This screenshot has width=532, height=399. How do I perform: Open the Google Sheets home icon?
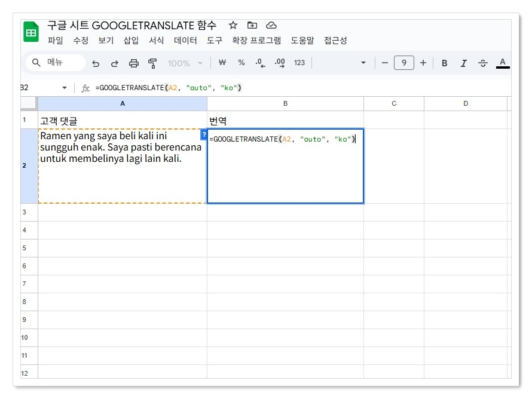(x=31, y=32)
